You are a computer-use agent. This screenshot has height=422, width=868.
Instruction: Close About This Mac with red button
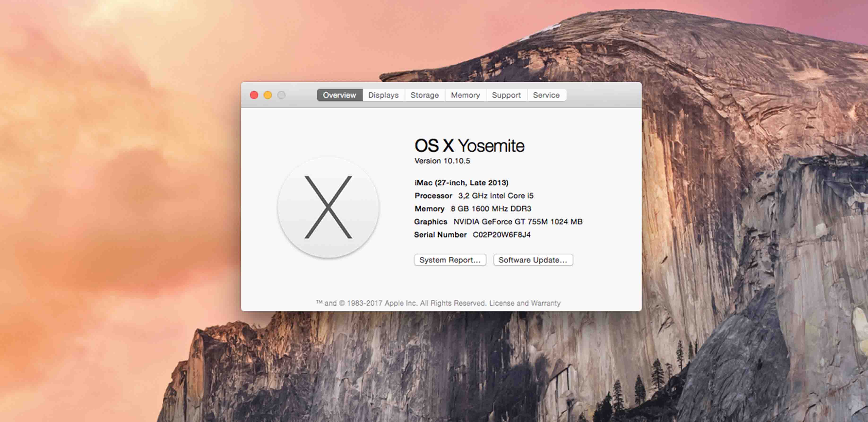254,95
